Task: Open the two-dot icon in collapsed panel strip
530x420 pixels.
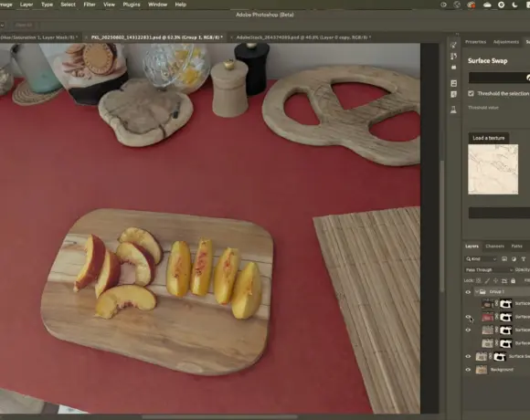Action: point(453,68)
